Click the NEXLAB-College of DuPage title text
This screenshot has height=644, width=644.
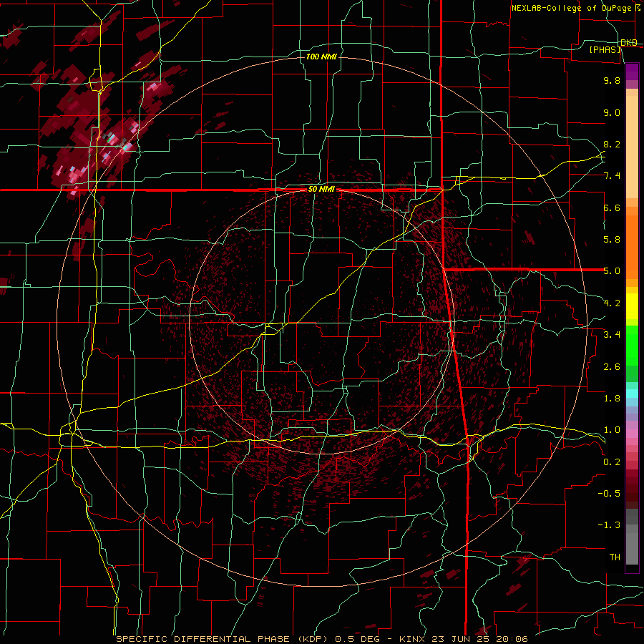(x=571, y=8)
